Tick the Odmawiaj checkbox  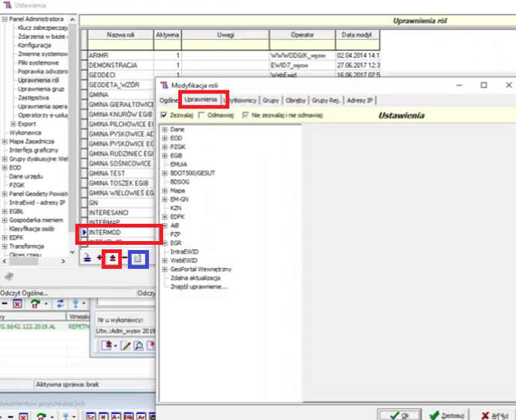pyautogui.click(x=201, y=115)
